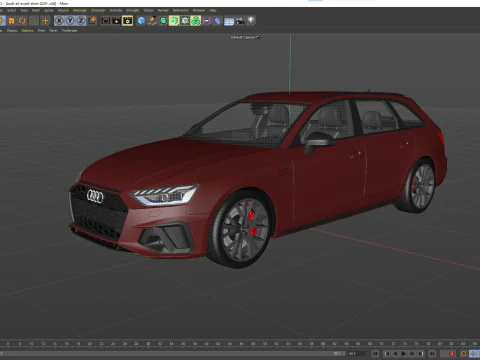Open the Mesh menu
The image size is (480, 360).
pyautogui.click(x=36, y=11)
